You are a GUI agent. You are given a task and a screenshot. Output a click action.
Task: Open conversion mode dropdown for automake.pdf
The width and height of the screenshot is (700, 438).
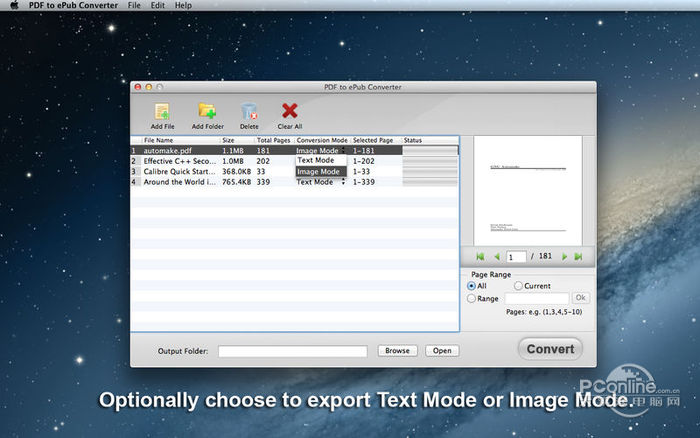[x=321, y=150]
